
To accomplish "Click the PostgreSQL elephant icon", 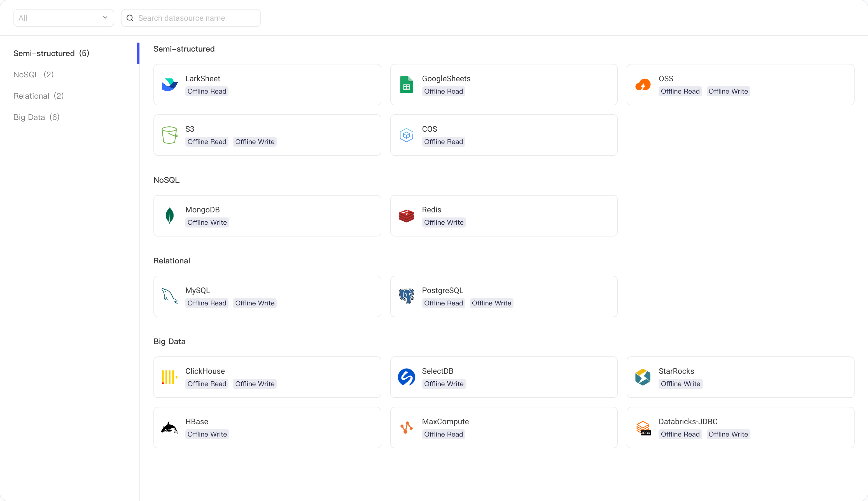I will click(406, 296).
